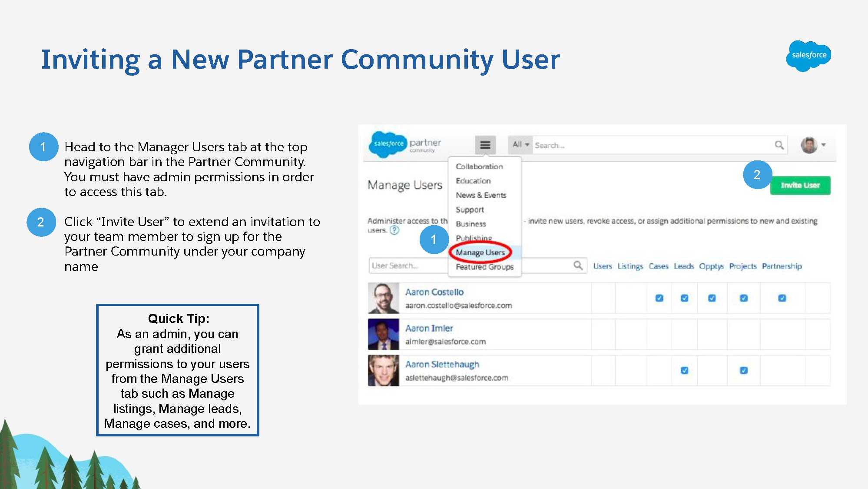The image size is (868, 489).
Task: Select Collaboration from the navigation menu
Action: [x=479, y=166]
